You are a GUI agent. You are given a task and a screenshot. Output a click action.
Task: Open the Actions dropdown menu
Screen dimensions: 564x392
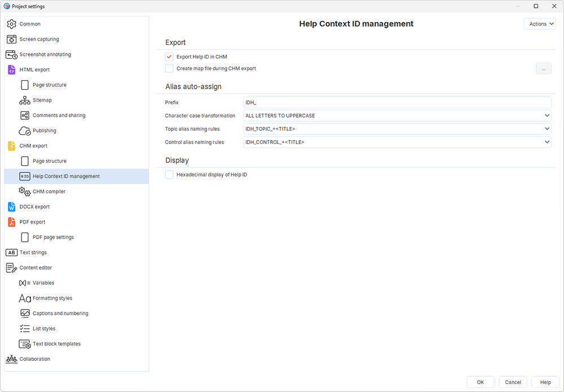(540, 24)
